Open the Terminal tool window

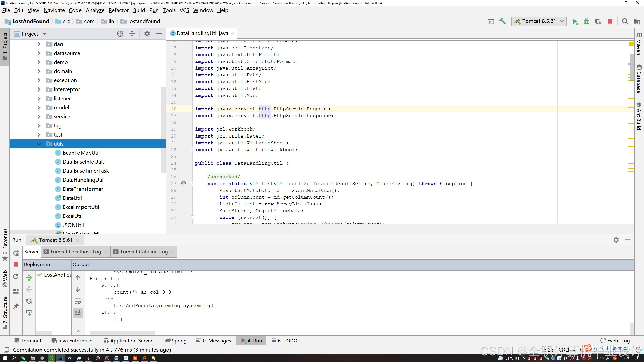(28, 341)
